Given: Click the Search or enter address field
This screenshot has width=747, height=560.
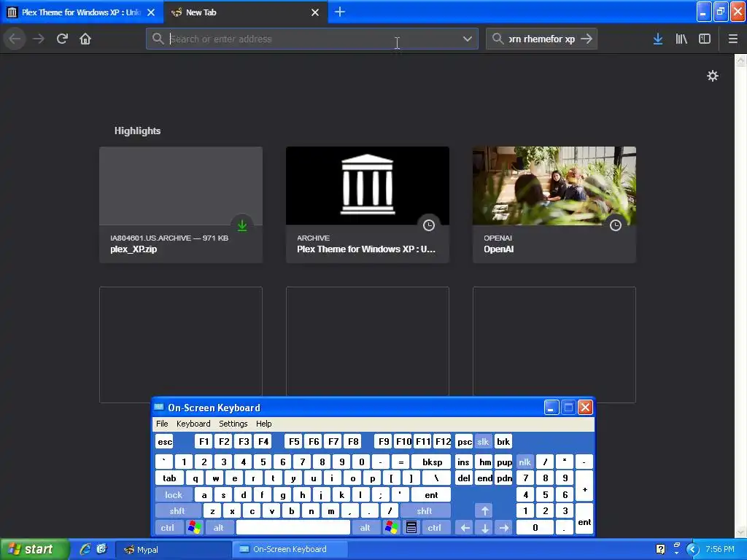Looking at the screenshot, I should pos(312,39).
